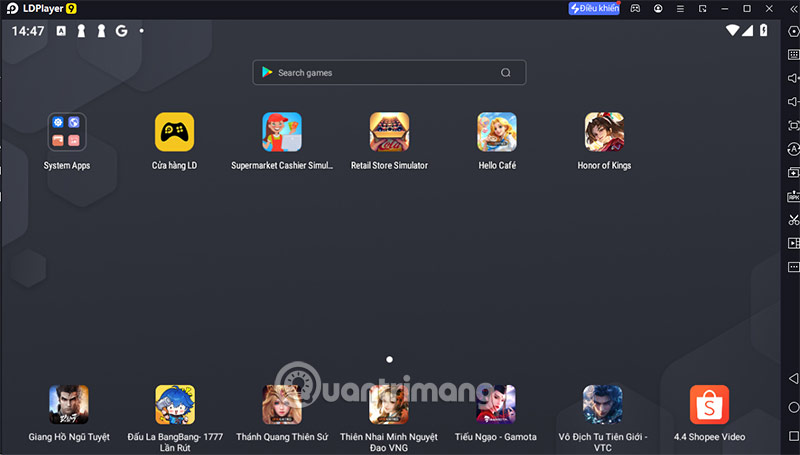Launch Cửa hàng LD store app
Image resolution: width=800 pixels, height=455 pixels.
pos(174,132)
